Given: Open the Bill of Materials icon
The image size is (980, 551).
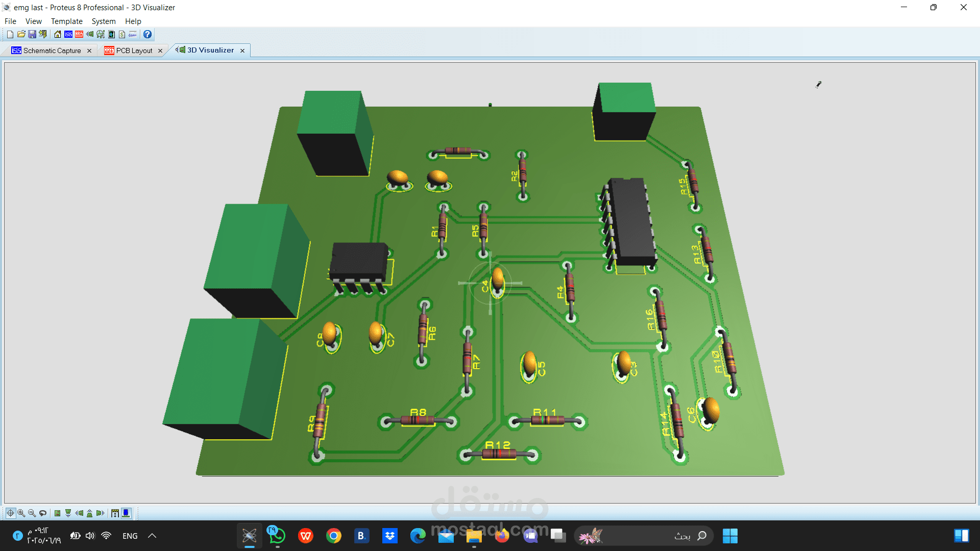Looking at the screenshot, I should pyautogui.click(x=122, y=34).
